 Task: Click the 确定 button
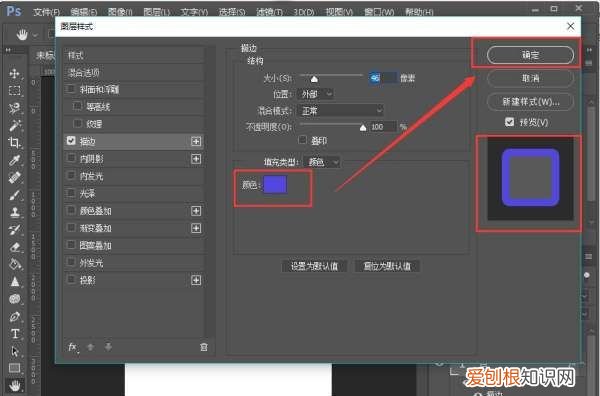[530, 55]
